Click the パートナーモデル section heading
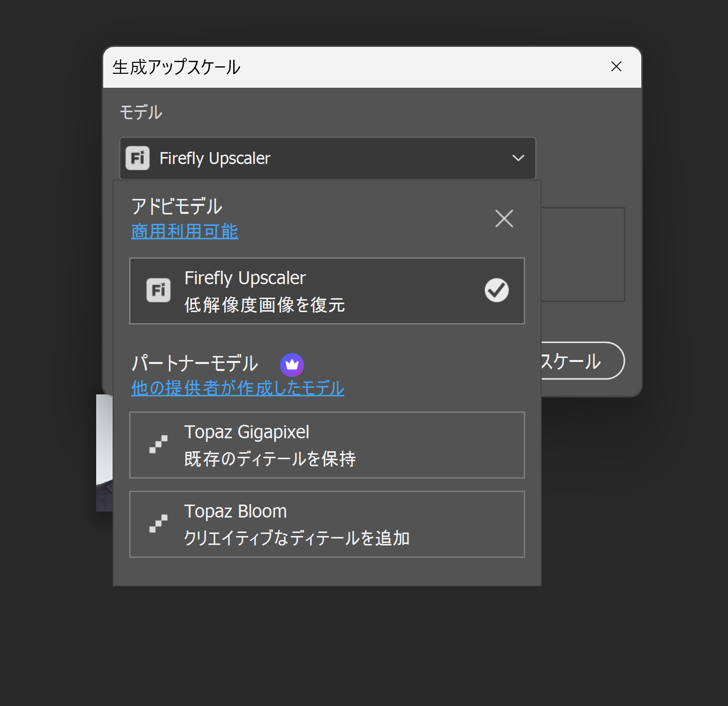 tap(195, 363)
